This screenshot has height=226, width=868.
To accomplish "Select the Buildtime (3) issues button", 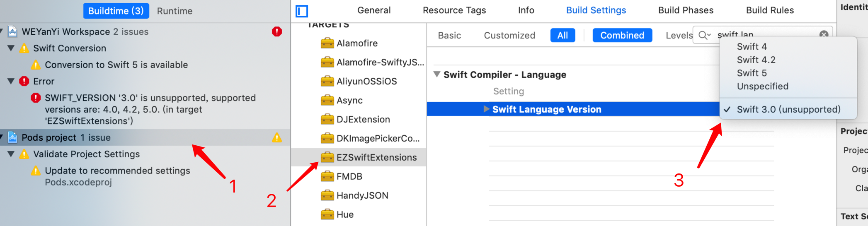I will pyautogui.click(x=116, y=11).
